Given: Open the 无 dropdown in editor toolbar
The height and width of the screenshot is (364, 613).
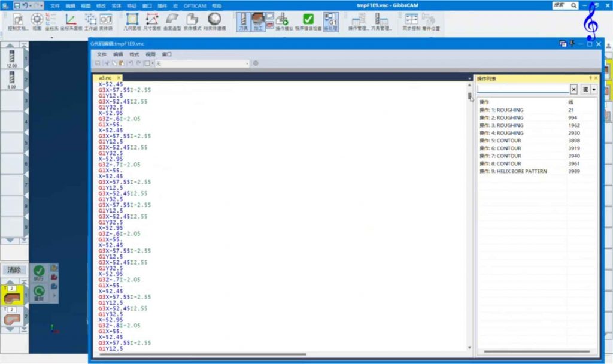Looking at the screenshot, I should 202,63.
